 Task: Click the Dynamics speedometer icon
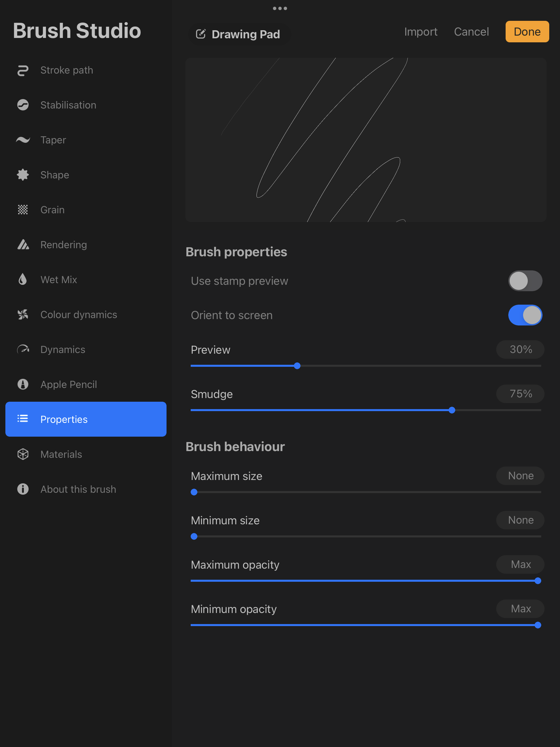click(x=23, y=350)
